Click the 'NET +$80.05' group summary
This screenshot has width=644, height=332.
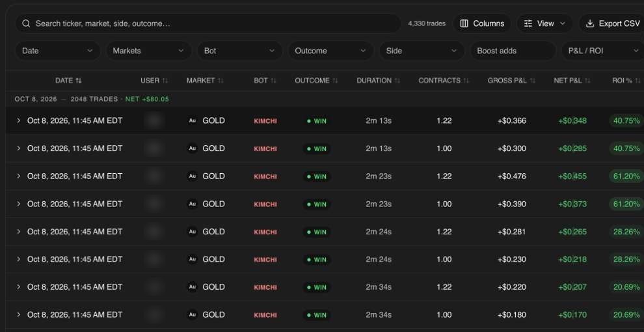[147, 99]
